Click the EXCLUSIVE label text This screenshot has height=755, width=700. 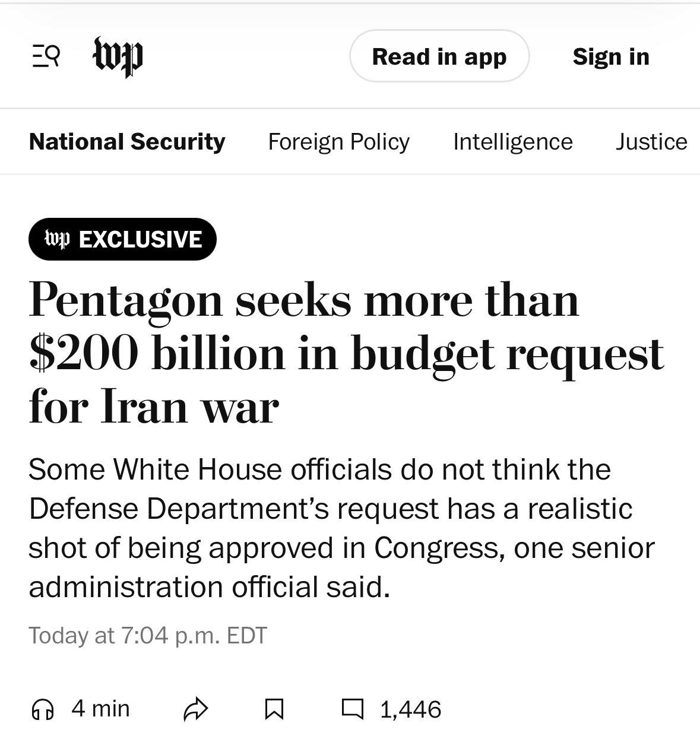(140, 239)
